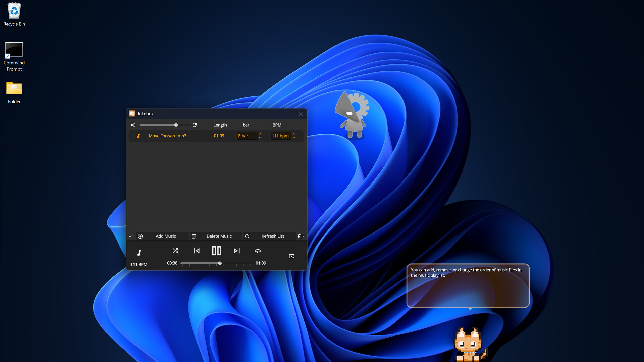Skip to next track

(237, 251)
